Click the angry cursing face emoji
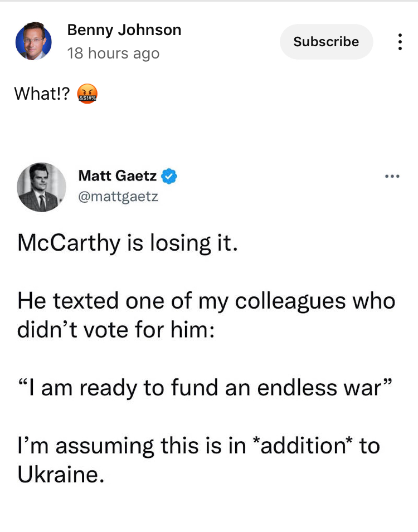This screenshot has width=418, height=532. [x=87, y=94]
